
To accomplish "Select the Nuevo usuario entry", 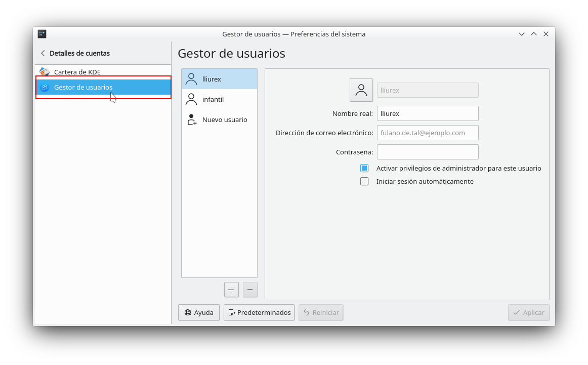I will point(219,120).
